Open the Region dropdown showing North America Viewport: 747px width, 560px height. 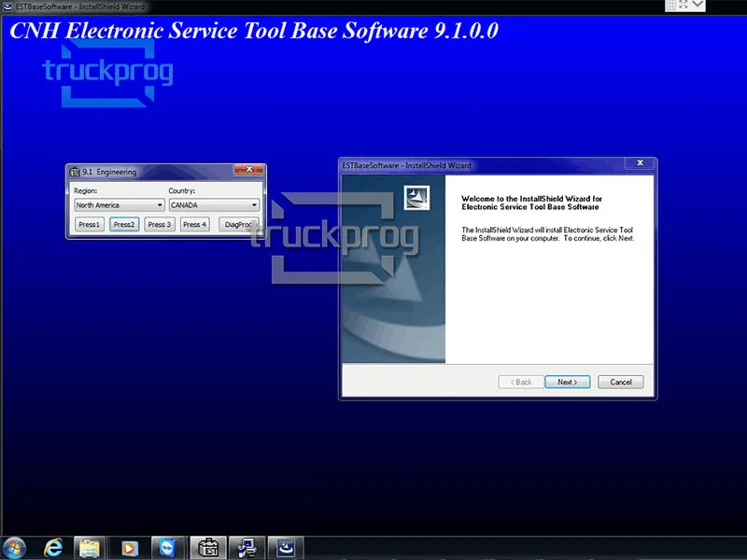click(120, 205)
